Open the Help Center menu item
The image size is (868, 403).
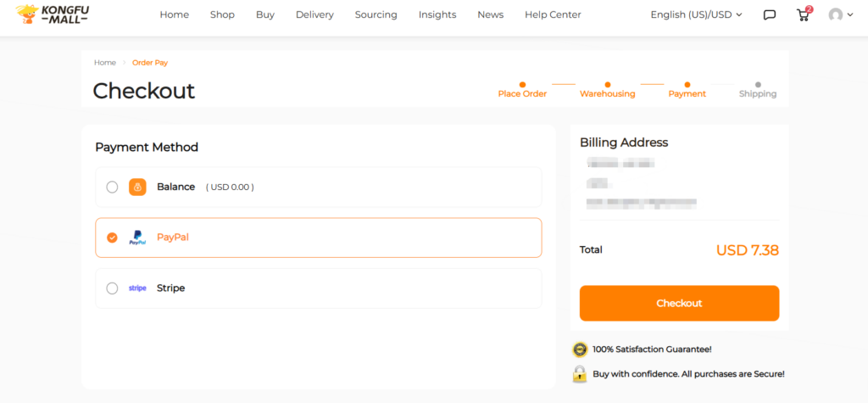tap(553, 15)
